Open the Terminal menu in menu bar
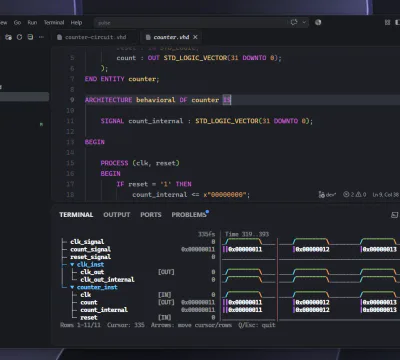Viewport: 400px width, 360px height. pos(54,23)
